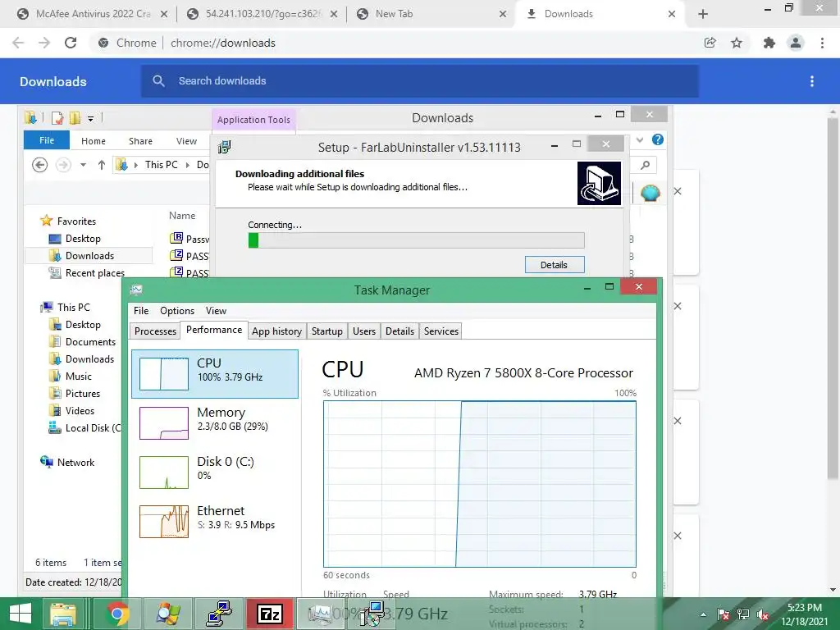Open Home tab in Explorer ribbon
Viewport: 840px width, 630px height.
94,141
